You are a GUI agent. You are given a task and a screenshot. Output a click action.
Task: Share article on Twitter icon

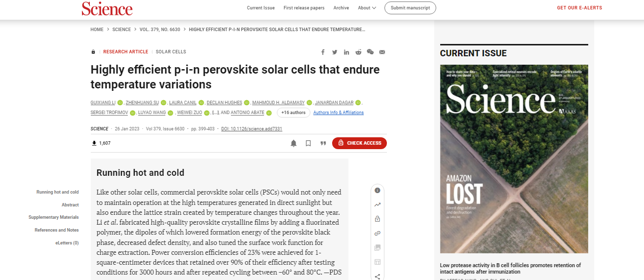(335, 52)
